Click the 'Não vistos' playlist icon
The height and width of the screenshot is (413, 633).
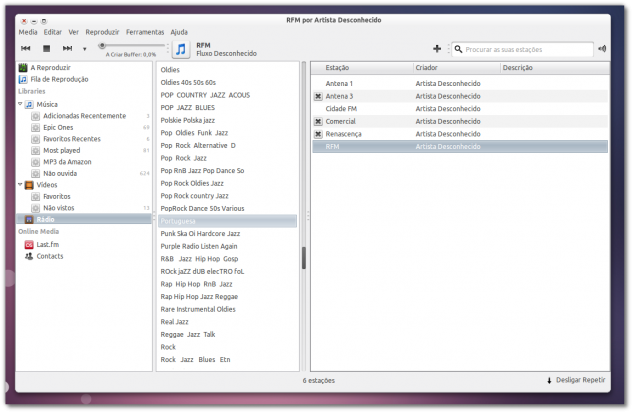point(36,208)
